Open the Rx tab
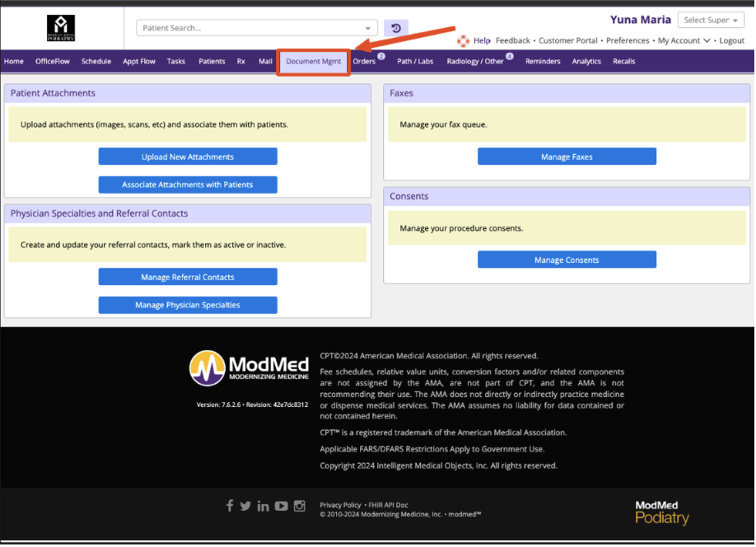 coord(241,61)
